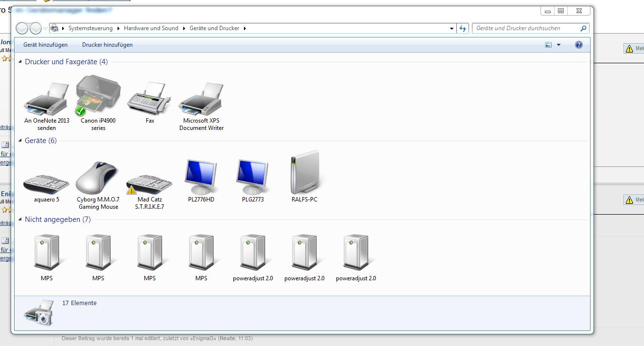
Task: Click Drucker hinzufügen
Action: [107, 45]
